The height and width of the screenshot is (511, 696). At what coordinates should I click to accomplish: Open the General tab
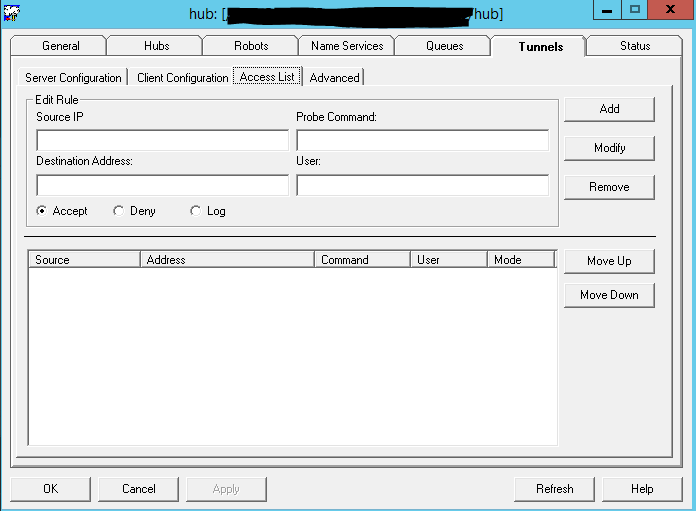(59, 46)
